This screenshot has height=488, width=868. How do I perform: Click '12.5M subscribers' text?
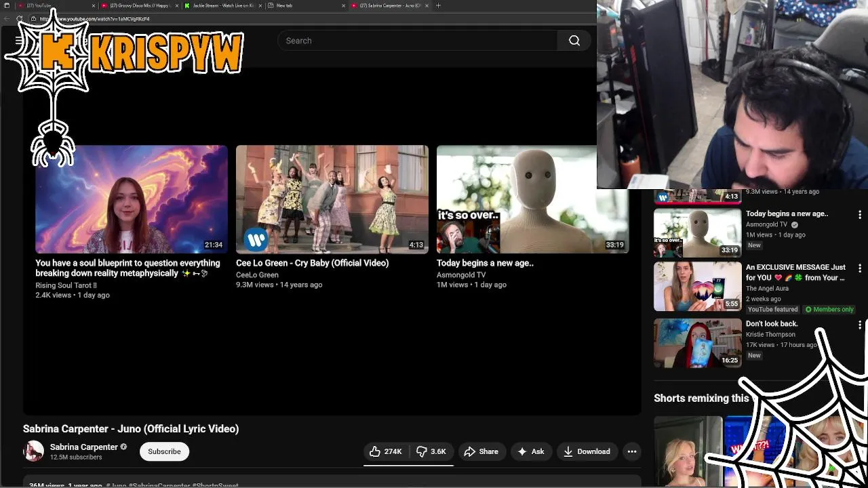click(x=76, y=457)
